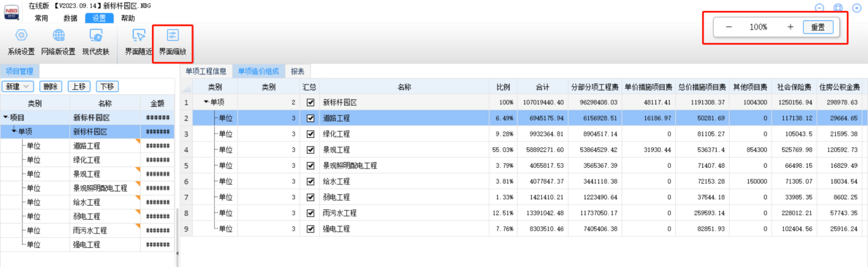Open 现代皮肤 skin option
The height and width of the screenshot is (267, 868).
click(96, 42)
